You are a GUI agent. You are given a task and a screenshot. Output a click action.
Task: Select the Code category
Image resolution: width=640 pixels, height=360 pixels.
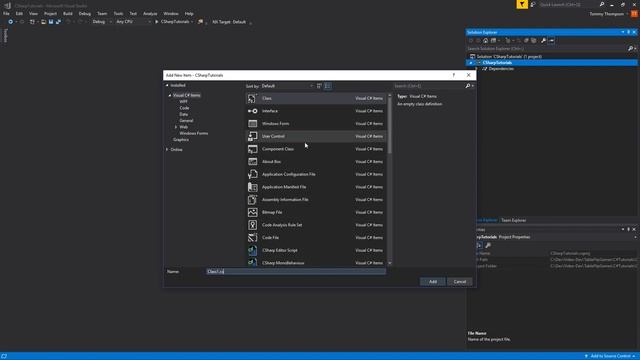pyautogui.click(x=184, y=108)
